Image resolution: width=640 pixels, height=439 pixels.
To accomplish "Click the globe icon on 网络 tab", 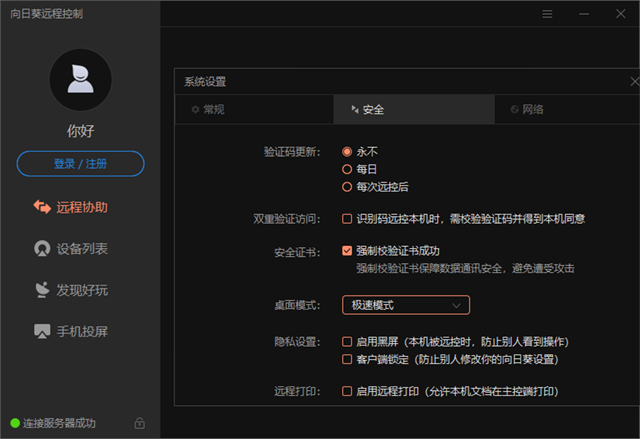I will (x=515, y=109).
